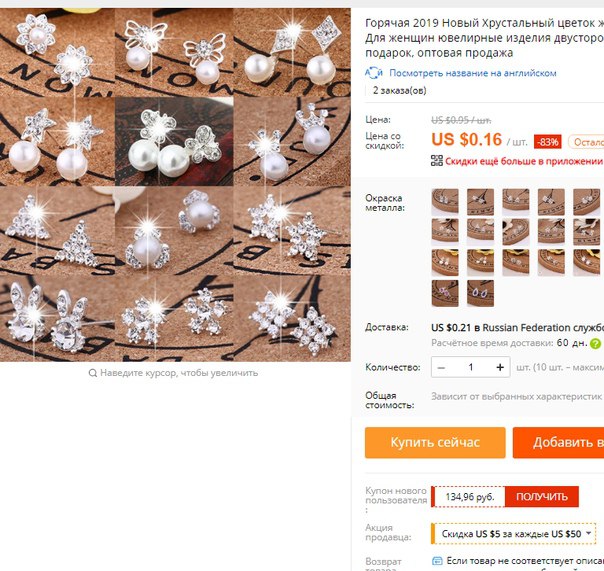Click the translate icon beside English title link
Viewport: 604px width, 571px height.
click(373, 72)
